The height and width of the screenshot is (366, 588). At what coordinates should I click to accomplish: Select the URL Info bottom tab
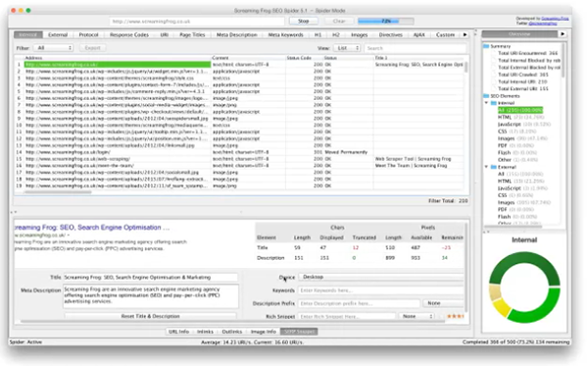pos(178,332)
